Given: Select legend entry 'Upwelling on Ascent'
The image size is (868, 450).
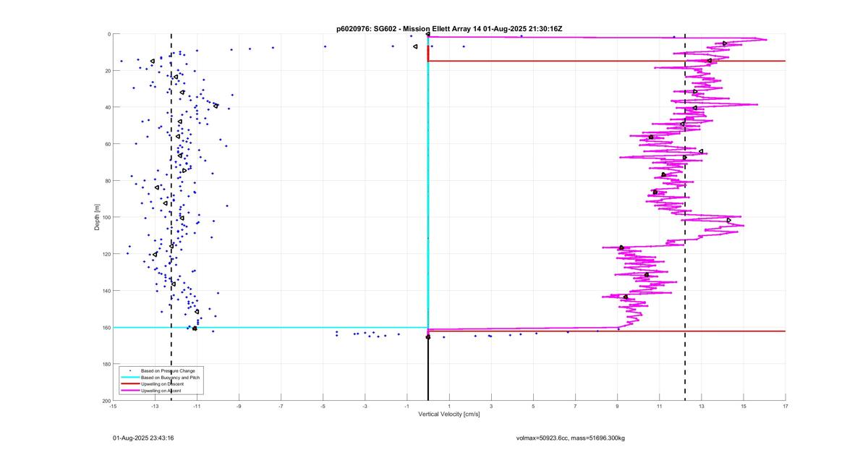Looking at the screenshot, I should point(161,391).
